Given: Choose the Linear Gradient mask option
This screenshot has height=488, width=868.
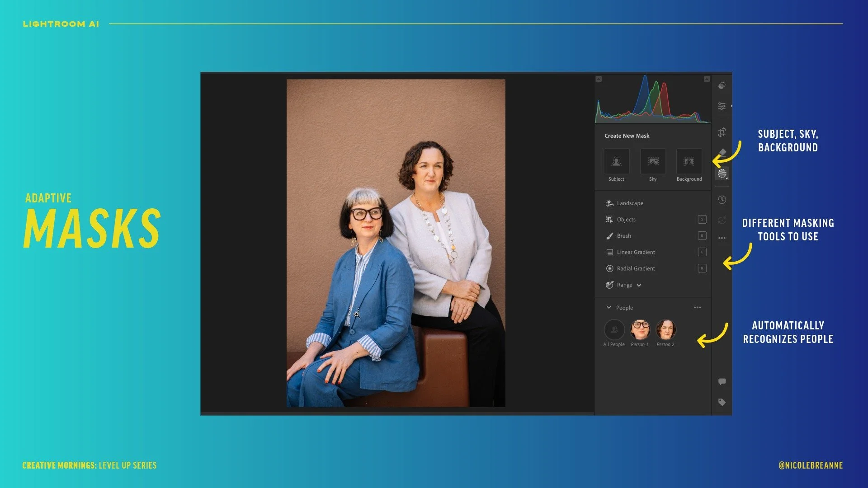Looking at the screenshot, I should 636,252.
